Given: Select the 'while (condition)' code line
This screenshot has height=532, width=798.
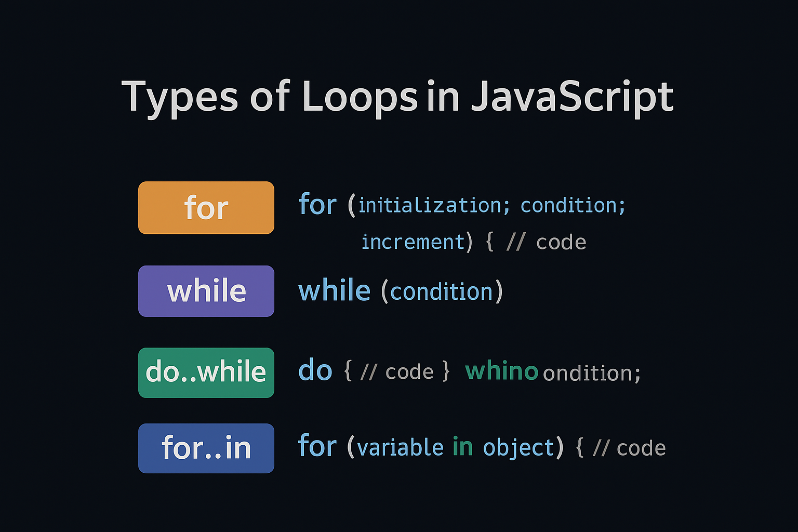Looking at the screenshot, I should click(x=400, y=291).
